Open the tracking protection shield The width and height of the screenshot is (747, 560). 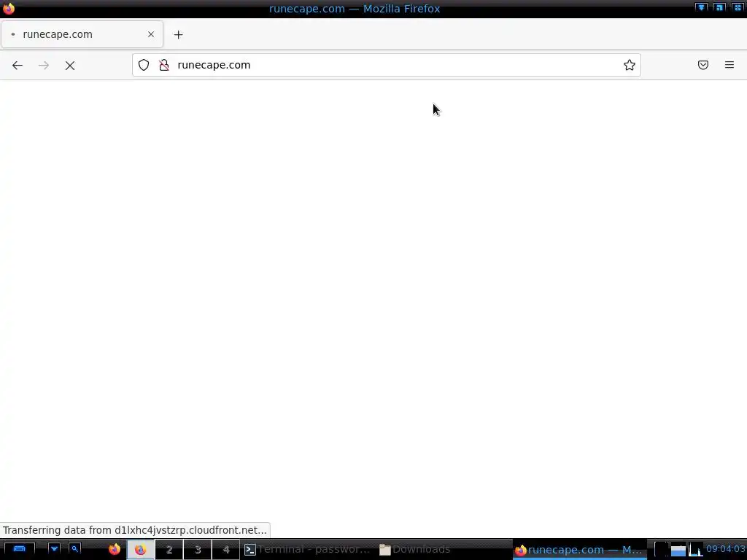144,65
